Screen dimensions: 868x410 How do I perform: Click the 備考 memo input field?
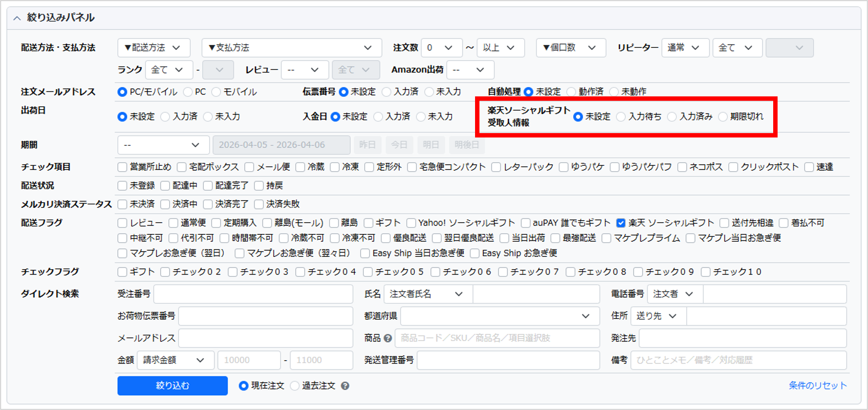click(738, 360)
